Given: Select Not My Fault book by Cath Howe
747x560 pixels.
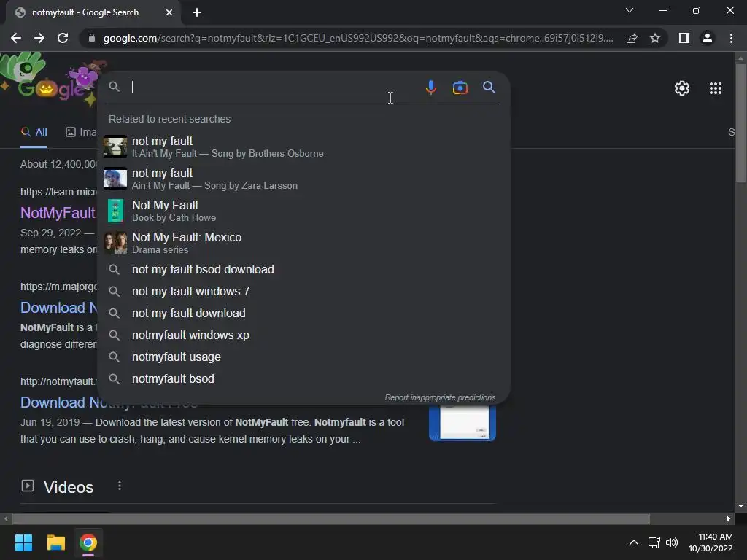Looking at the screenshot, I should [303, 211].
